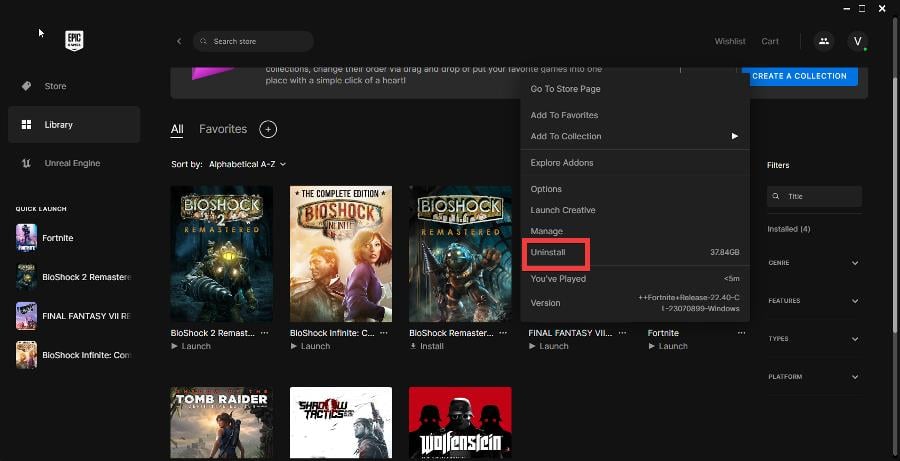Viewport: 900px width, 461px height.
Task: Click the Create a Collection button
Action: click(x=800, y=76)
